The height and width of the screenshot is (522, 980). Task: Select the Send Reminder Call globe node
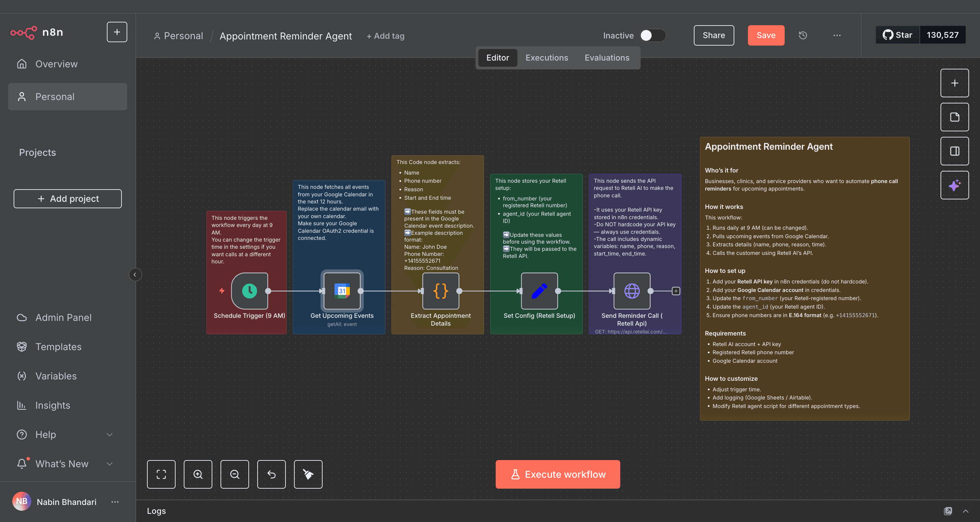tap(632, 291)
